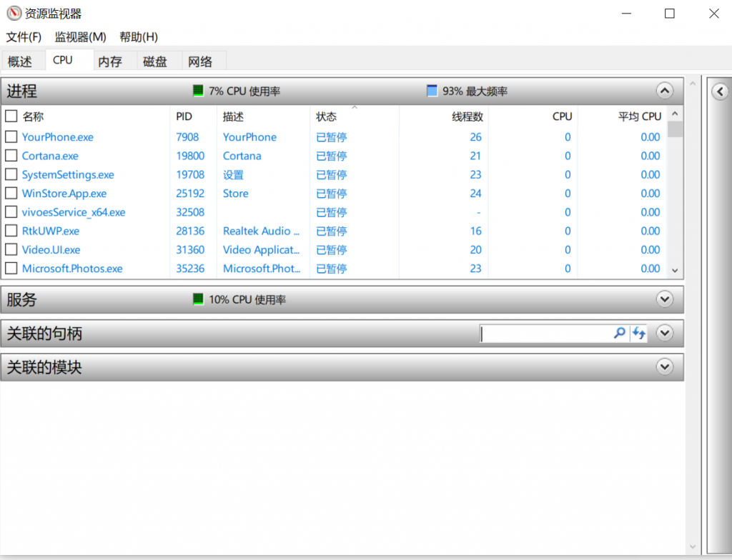This screenshot has width=732, height=560.
Task: Open the 监视器(M) menu
Action: (81, 37)
